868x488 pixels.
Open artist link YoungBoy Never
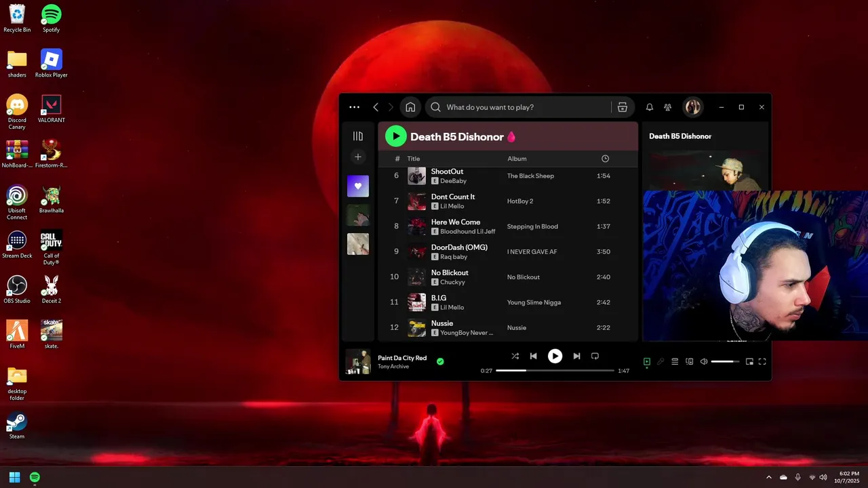tap(467, 333)
